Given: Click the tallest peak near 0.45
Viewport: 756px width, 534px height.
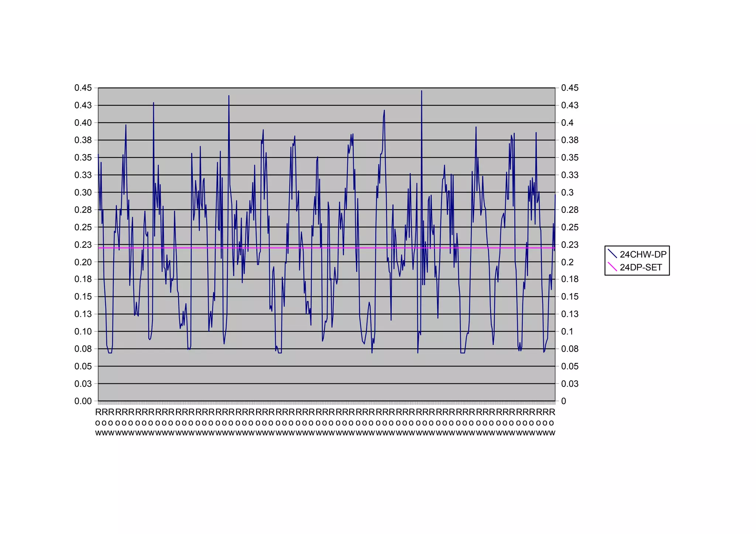Looking at the screenshot, I should [422, 92].
